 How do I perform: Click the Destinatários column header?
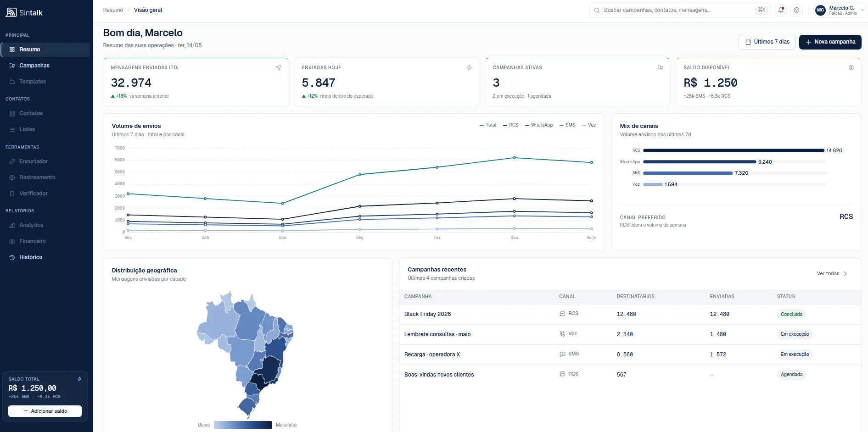coord(635,297)
